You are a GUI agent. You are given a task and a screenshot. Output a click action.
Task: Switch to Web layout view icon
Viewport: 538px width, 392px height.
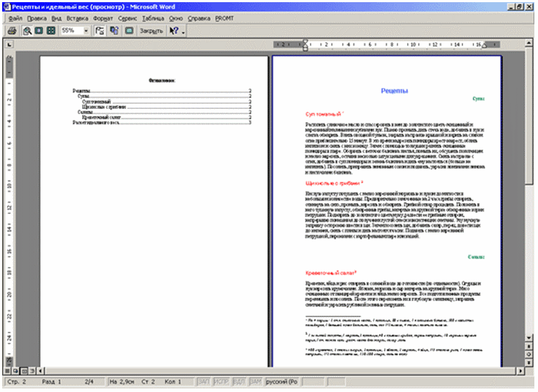tap(16, 371)
